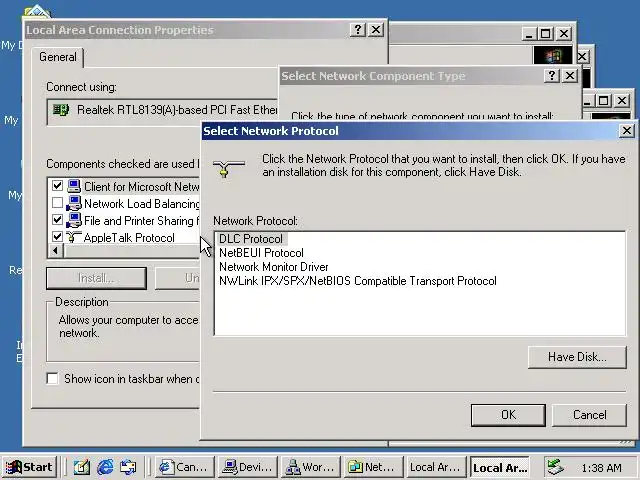Open the Start menu

pyautogui.click(x=29, y=467)
